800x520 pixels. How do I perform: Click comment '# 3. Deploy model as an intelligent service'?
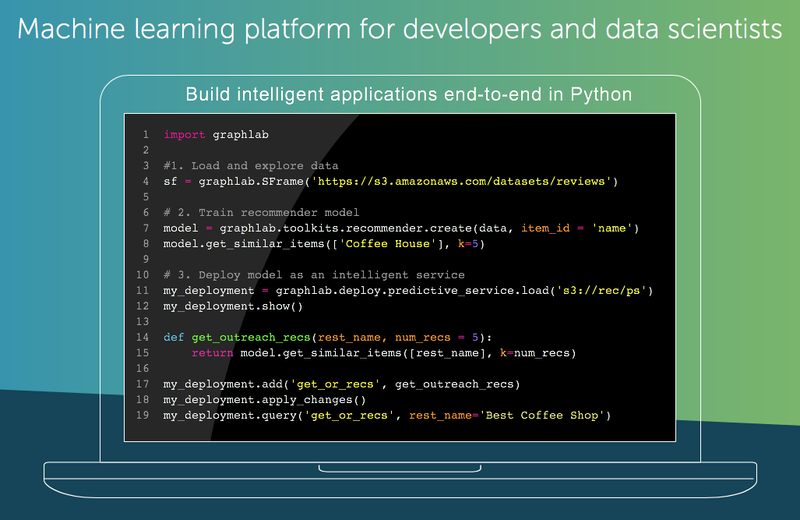[x=314, y=275]
